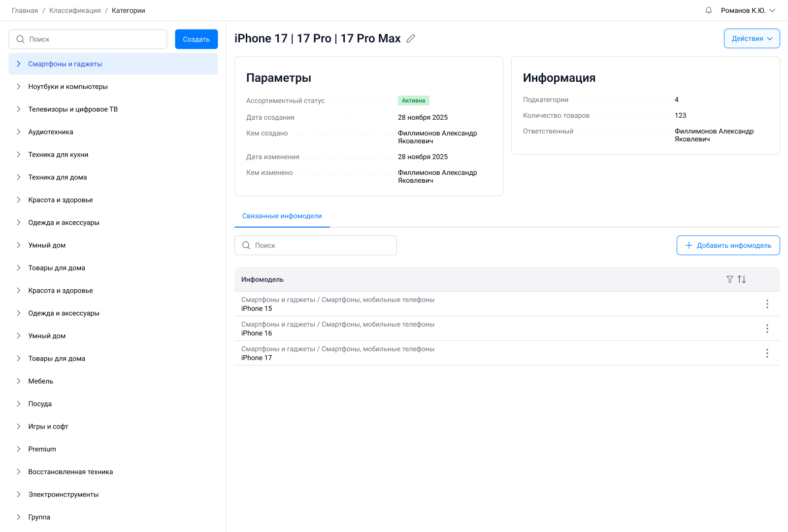The width and height of the screenshot is (788, 532).
Task: Click the Дата создания value 28 ноября 2025
Action: coord(423,117)
